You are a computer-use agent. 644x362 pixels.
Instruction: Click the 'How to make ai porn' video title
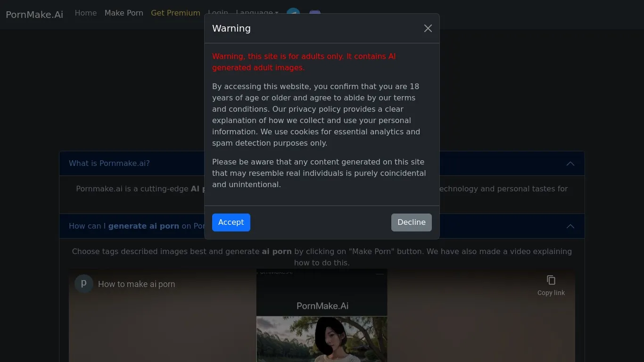point(136,284)
